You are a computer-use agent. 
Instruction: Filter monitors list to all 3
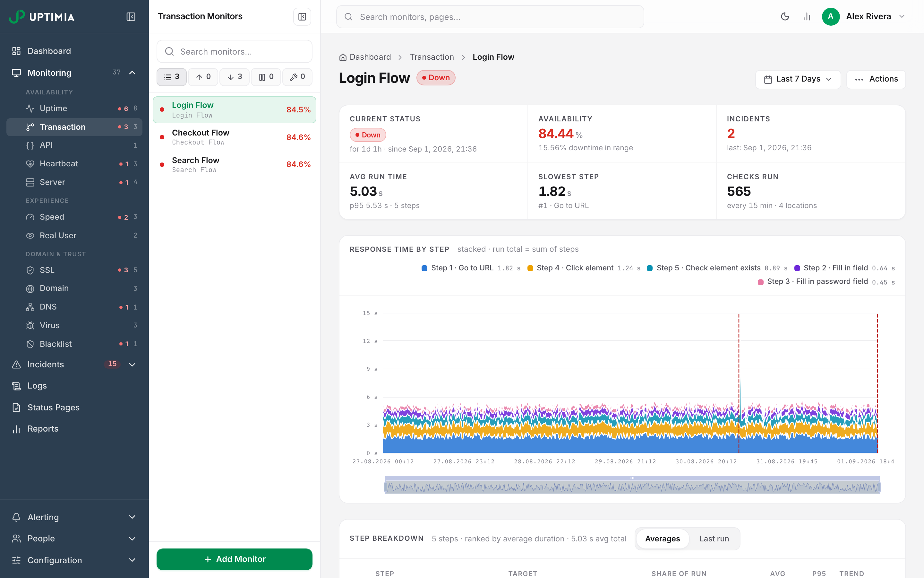click(x=171, y=77)
